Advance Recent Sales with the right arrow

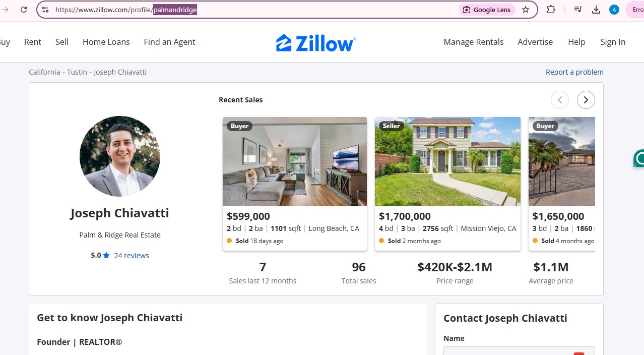point(586,100)
